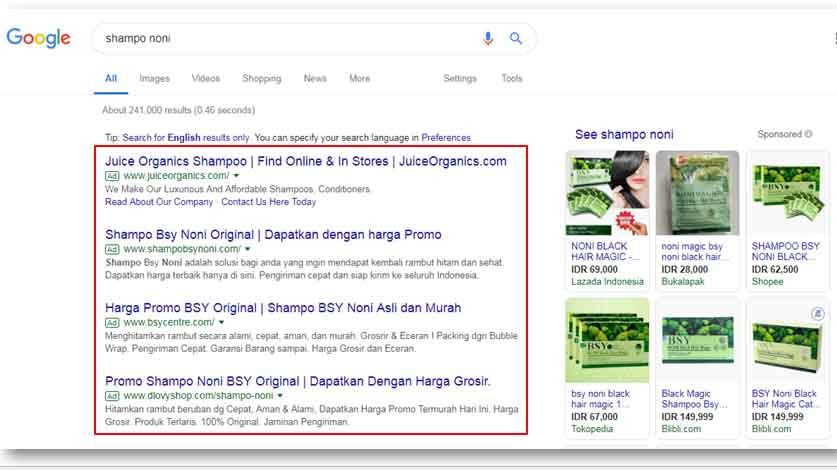The width and height of the screenshot is (837, 470).
Task: Open search Tools
Action: pyautogui.click(x=511, y=79)
